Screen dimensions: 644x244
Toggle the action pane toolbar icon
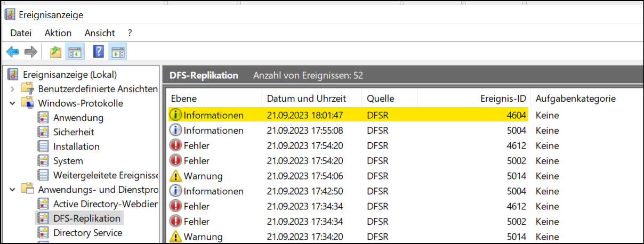tap(118, 52)
